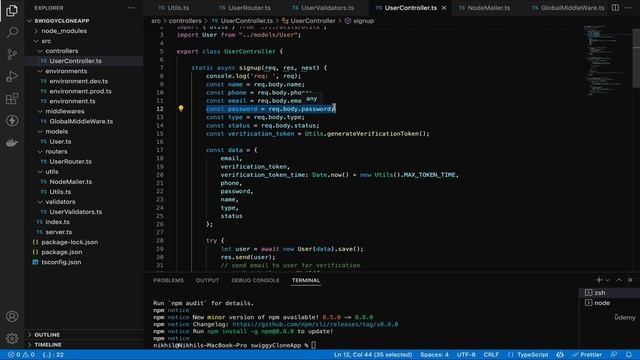Click the feedback icon in status bar
640x360 pixels.
[613, 355]
